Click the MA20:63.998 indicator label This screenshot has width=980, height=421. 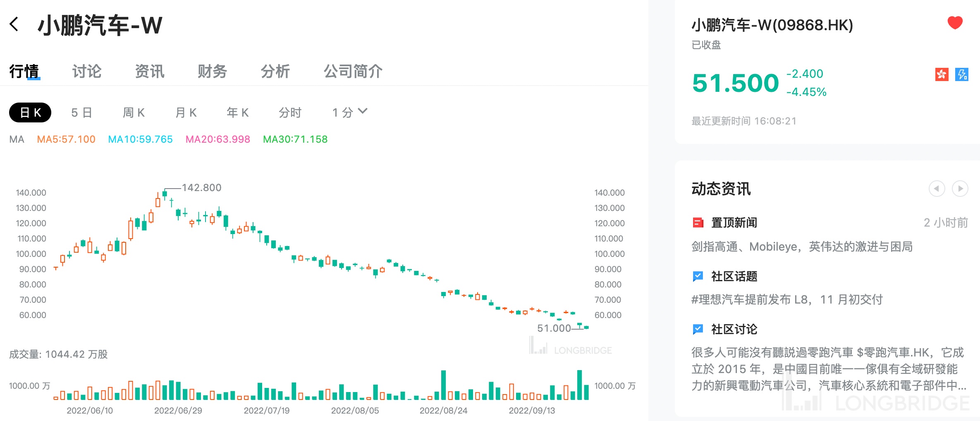[218, 139]
